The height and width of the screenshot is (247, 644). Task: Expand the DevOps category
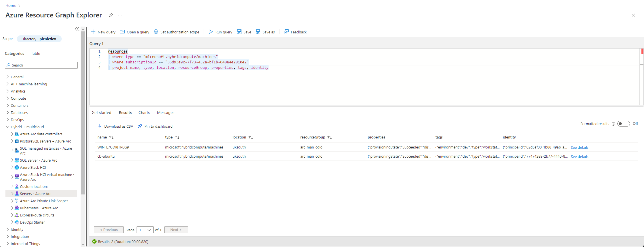(x=8, y=120)
